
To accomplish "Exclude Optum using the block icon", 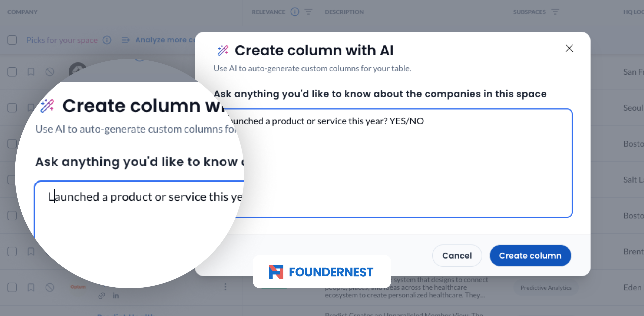I will [50, 287].
